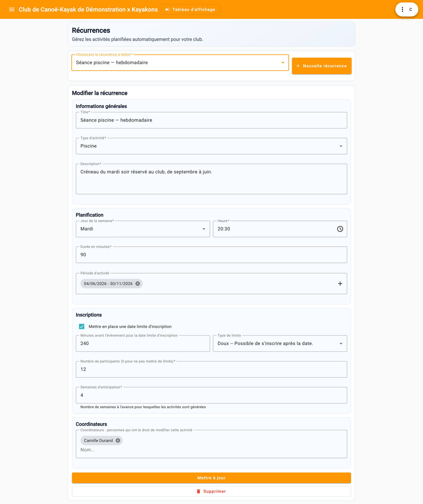Open the clock time picker icon

point(340,229)
